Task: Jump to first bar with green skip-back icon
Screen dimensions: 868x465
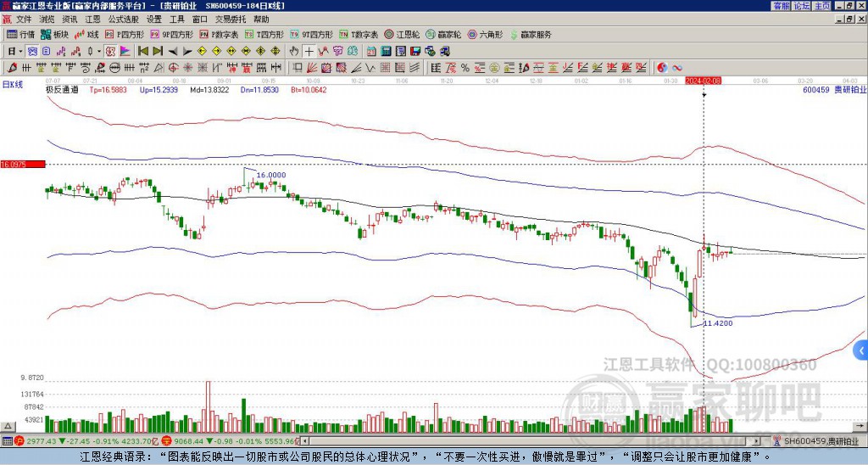Action: click(x=142, y=51)
